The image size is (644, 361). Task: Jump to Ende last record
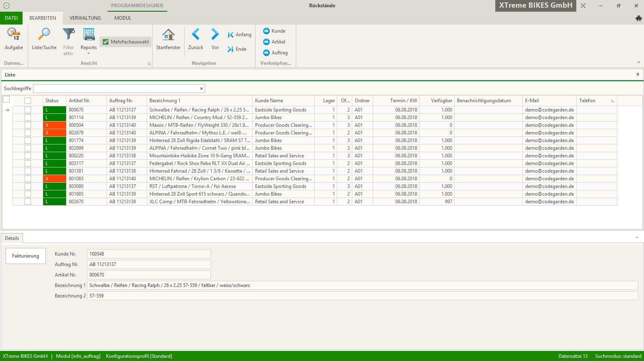237,49
